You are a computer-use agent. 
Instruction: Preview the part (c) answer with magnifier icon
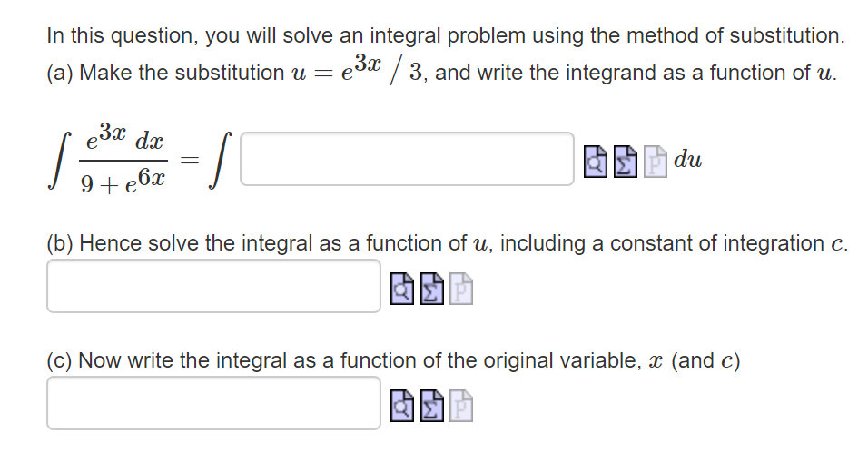402,406
